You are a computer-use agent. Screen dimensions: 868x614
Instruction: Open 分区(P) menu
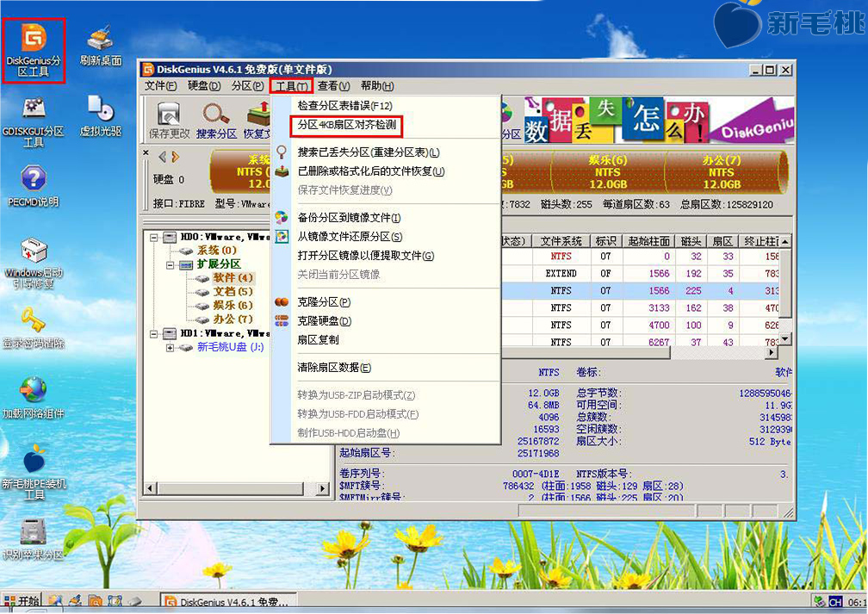pyautogui.click(x=247, y=86)
